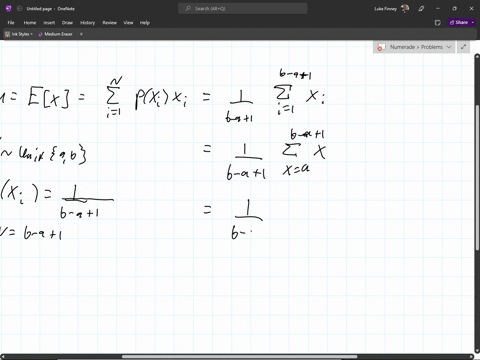Click the OneNote app logo icon
Viewport: 480px width, 360px height.
tap(9, 9)
